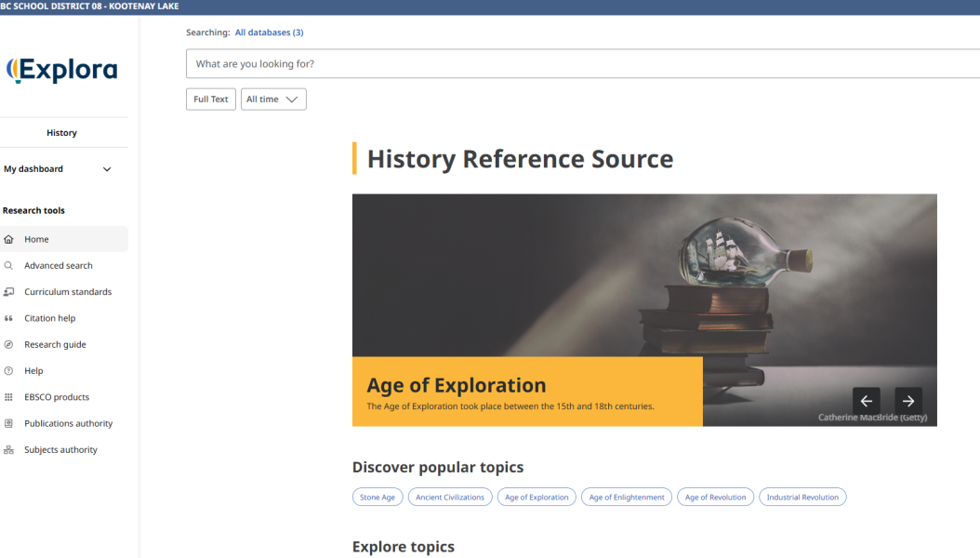Enable the Age of Exploration topic chip

pos(536,497)
